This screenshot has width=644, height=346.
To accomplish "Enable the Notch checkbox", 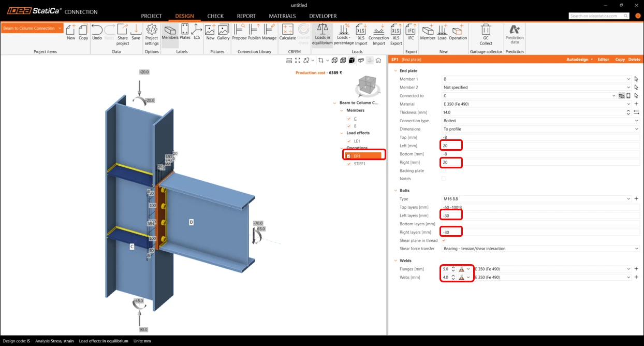I will point(443,179).
